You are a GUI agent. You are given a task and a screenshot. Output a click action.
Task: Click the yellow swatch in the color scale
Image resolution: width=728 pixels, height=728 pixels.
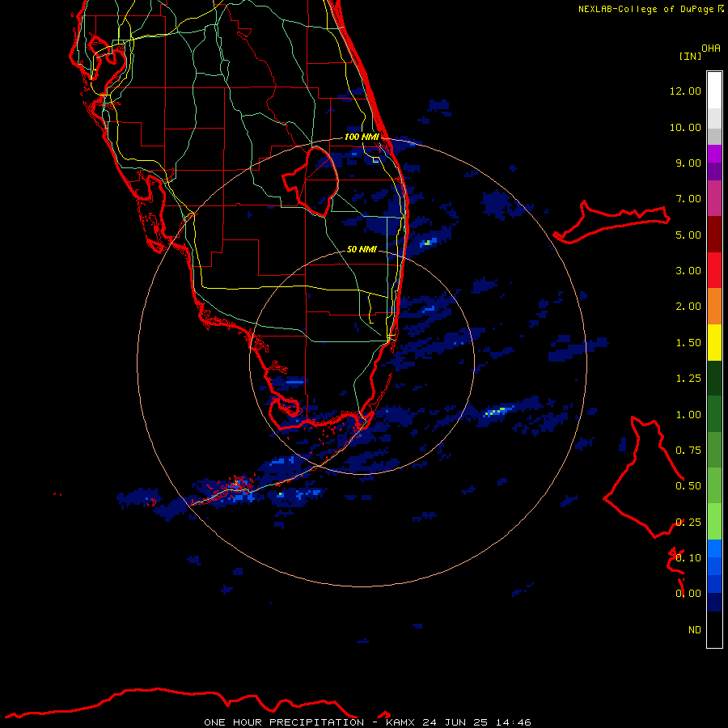click(714, 342)
